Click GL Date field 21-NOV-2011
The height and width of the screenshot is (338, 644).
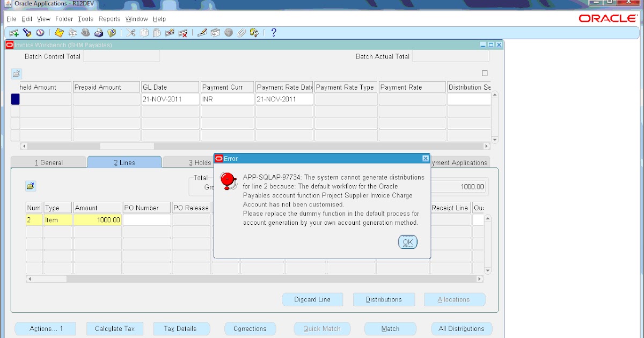(x=170, y=99)
